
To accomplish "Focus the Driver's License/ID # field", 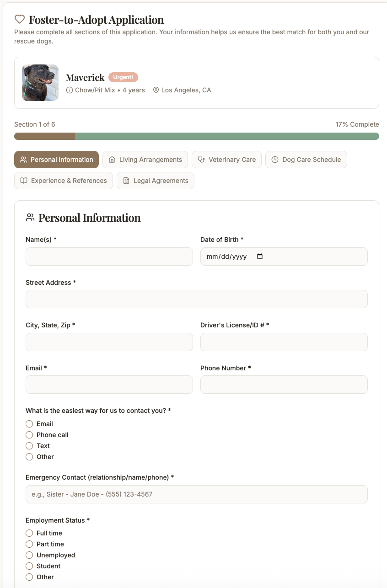I will point(284,342).
